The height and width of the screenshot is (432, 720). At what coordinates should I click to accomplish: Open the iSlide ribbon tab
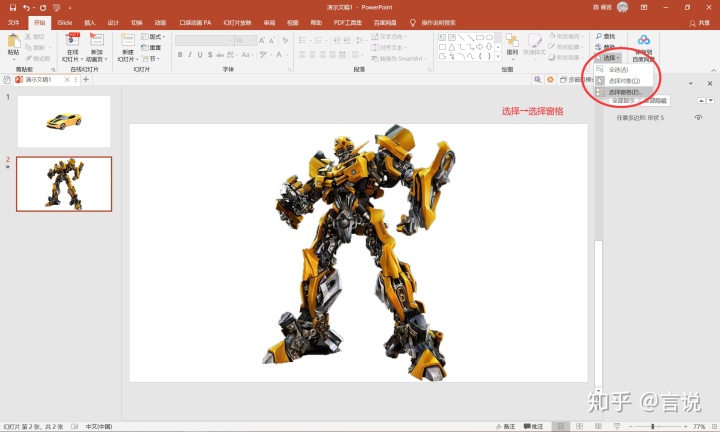point(65,22)
